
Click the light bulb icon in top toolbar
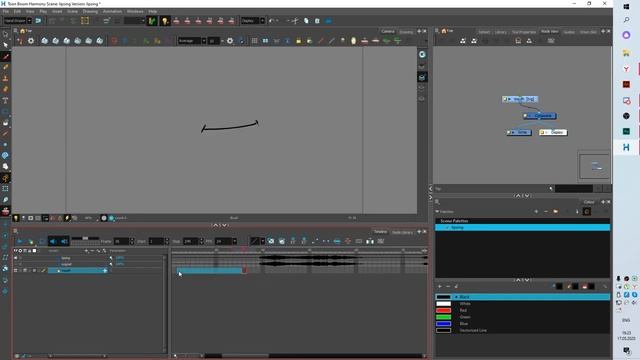[164, 21]
